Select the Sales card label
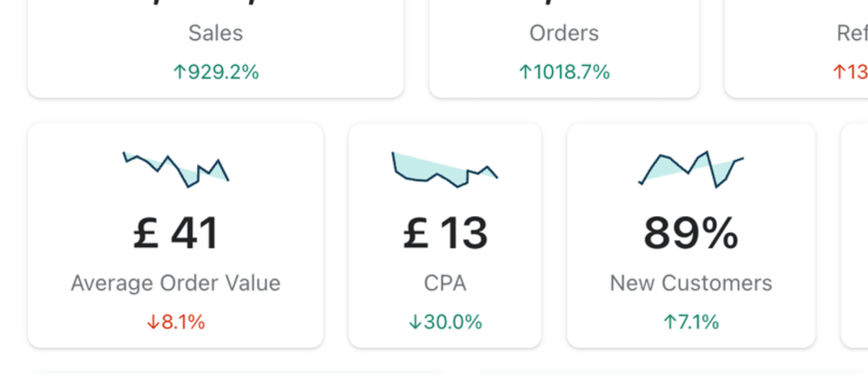The image size is (868, 374). click(215, 34)
